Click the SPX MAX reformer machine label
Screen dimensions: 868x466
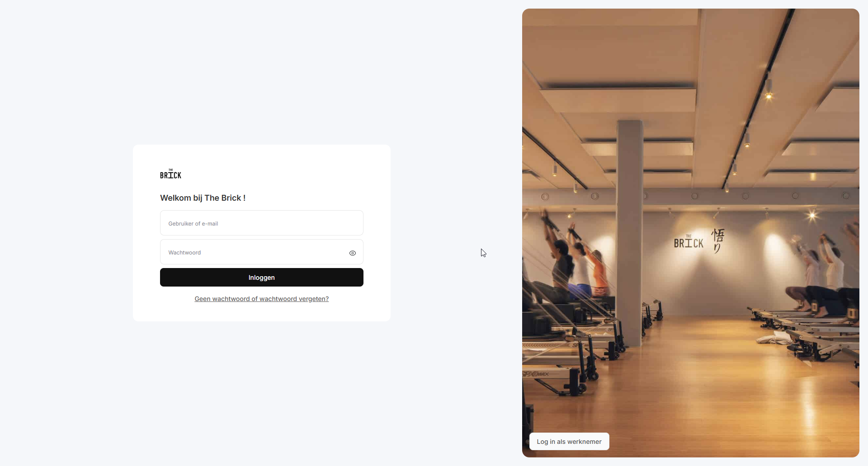(x=536, y=374)
